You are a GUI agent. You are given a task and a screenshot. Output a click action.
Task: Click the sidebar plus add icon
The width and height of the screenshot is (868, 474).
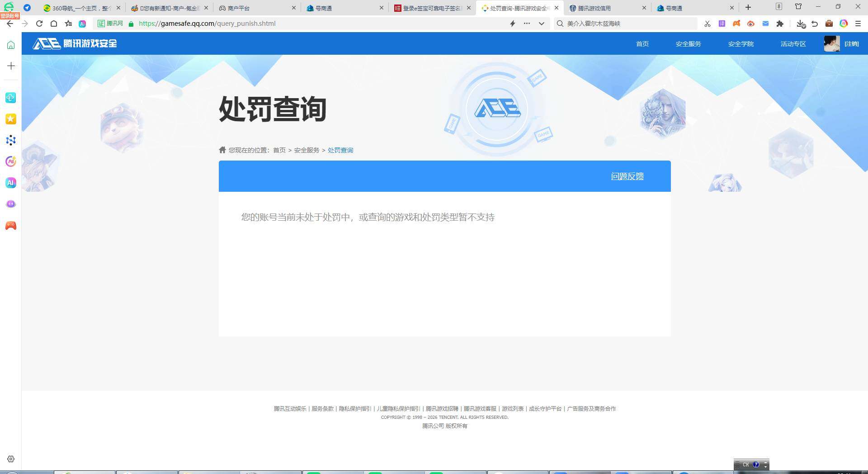click(x=11, y=66)
